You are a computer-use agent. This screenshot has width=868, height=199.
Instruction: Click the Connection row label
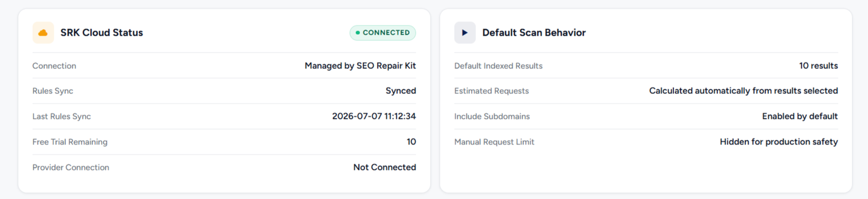click(54, 66)
